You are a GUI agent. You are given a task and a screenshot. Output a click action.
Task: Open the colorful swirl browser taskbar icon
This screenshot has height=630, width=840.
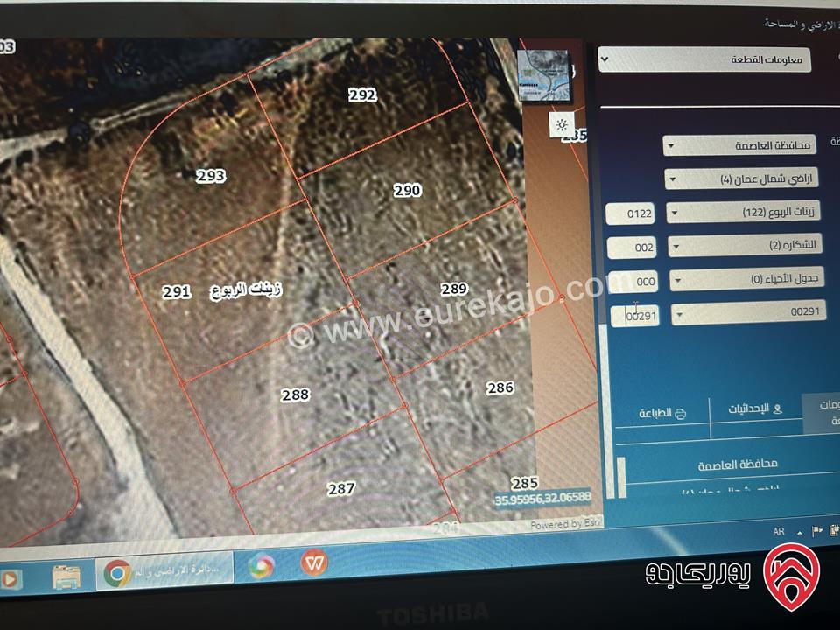(261, 566)
